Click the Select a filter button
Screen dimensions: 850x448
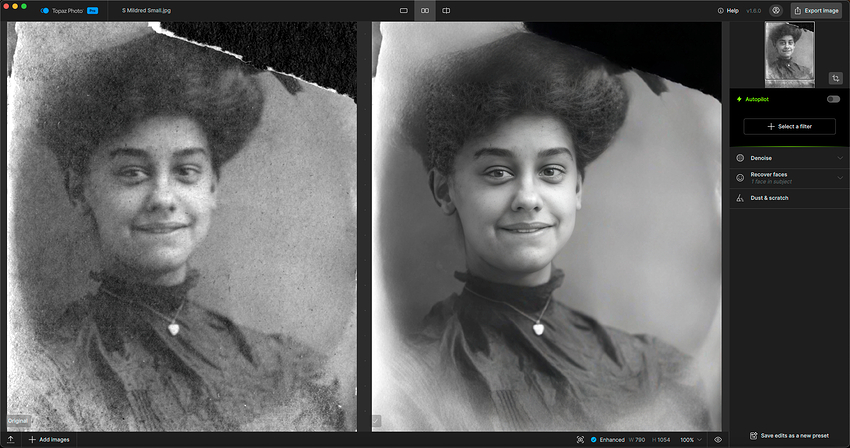click(x=789, y=126)
